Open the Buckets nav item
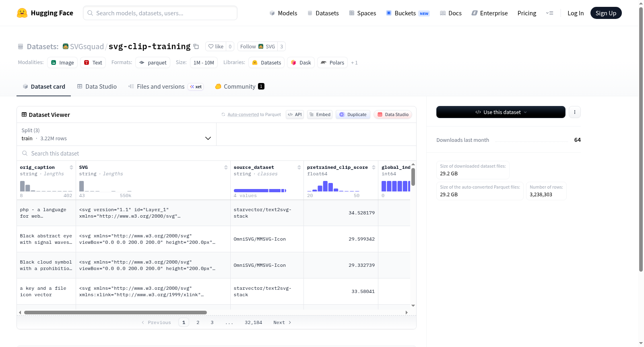 click(408, 13)
